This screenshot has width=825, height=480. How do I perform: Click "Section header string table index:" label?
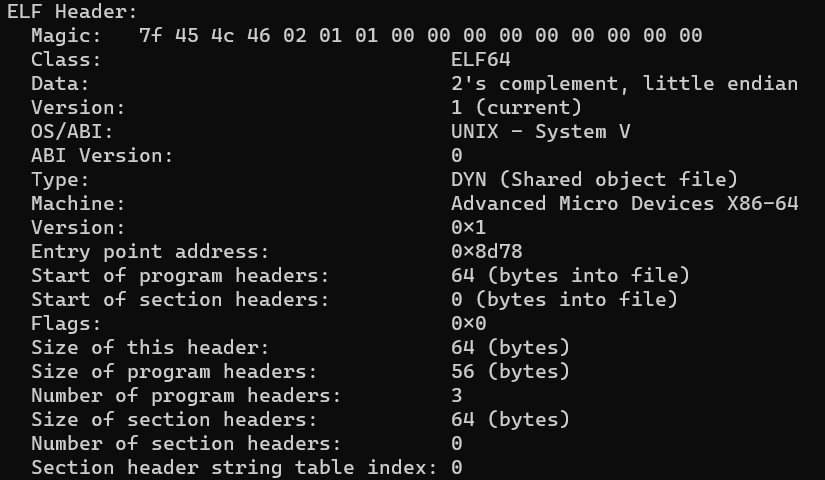(234, 468)
